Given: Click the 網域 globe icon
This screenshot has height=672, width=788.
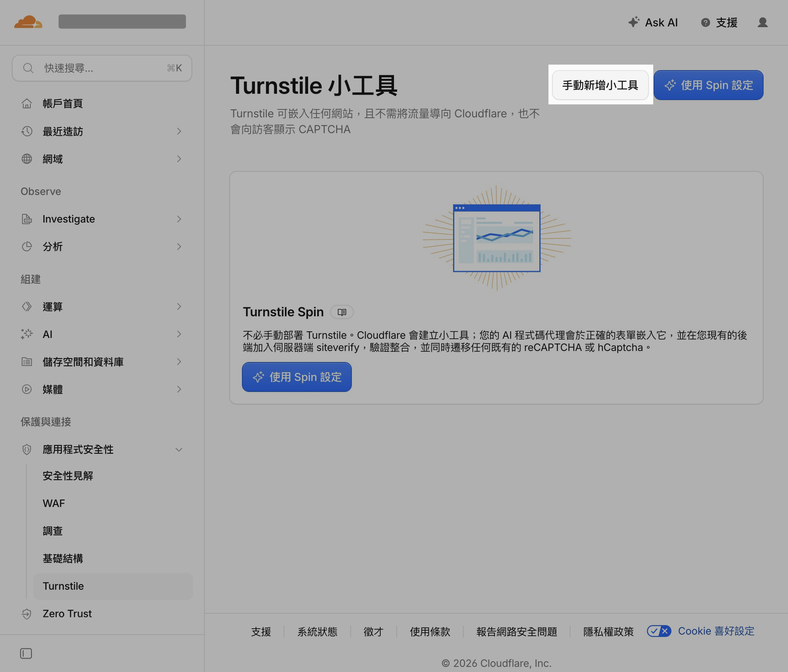Looking at the screenshot, I should pos(27,159).
